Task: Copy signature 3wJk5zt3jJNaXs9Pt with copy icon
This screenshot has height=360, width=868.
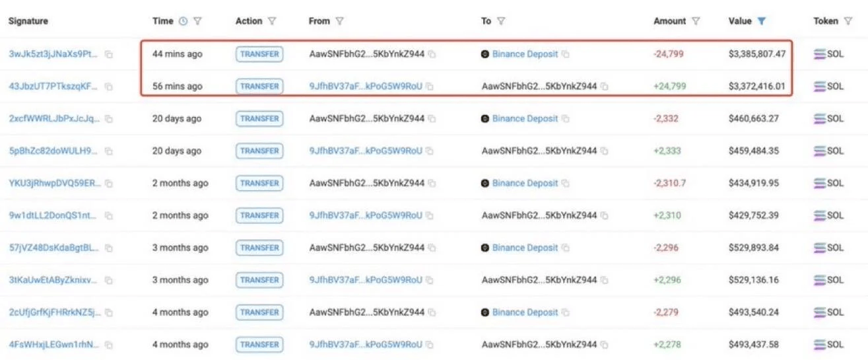Action: (109, 54)
